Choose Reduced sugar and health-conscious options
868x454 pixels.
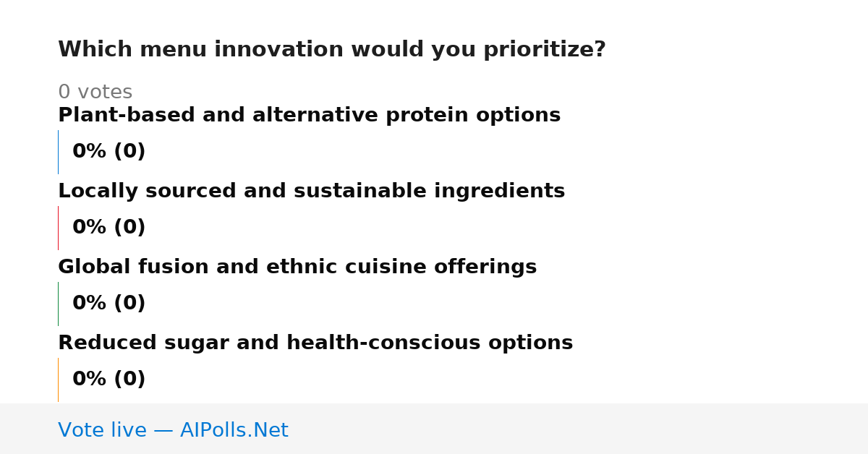tap(315, 343)
